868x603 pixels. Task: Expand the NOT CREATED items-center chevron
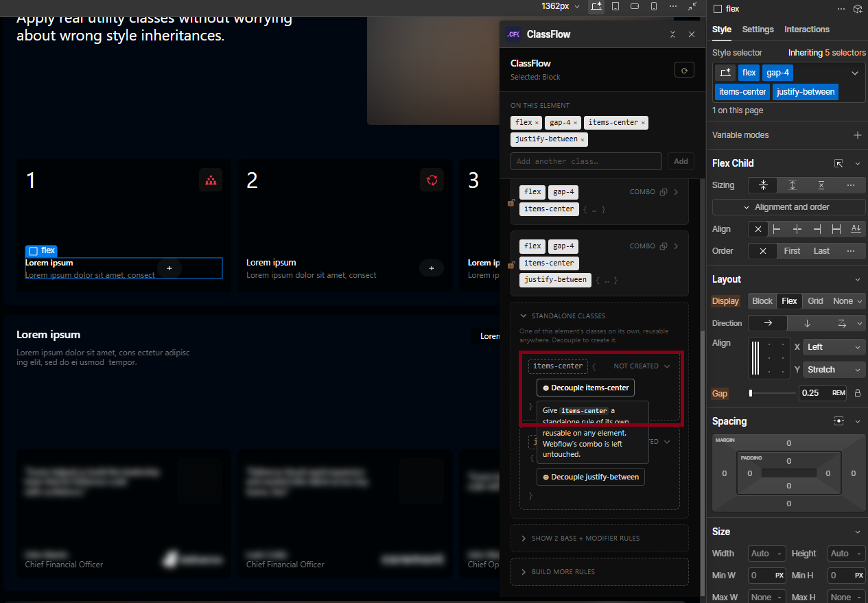(666, 366)
